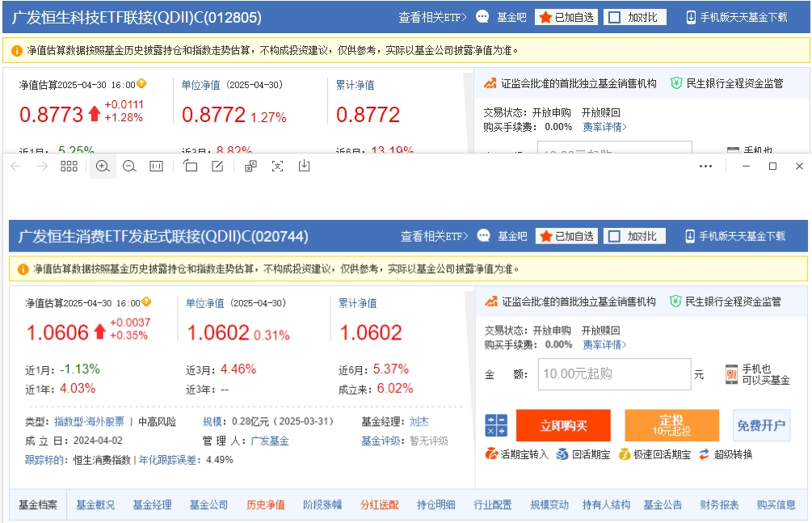Click the phone icon beside 手机版天天基金下载 in 020744 header
812x523 pixels.
[690, 236]
